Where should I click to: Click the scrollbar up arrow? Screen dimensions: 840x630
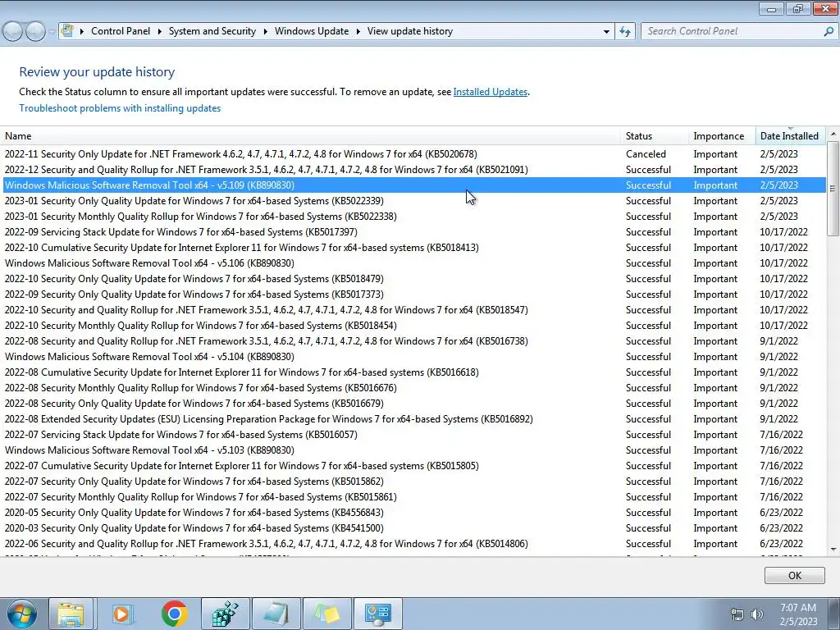(x=833, y=134)
